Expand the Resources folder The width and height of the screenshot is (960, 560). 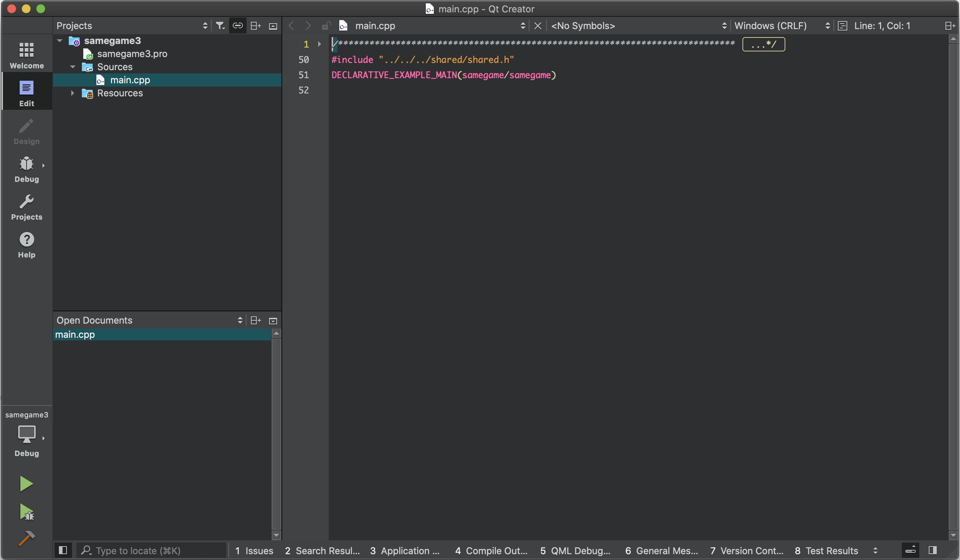point(72,93)
